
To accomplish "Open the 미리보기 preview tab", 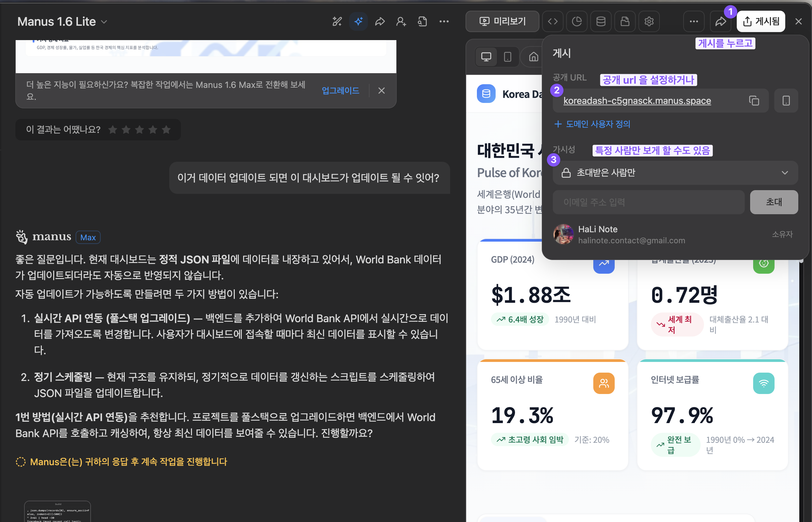I will [502, 21].
